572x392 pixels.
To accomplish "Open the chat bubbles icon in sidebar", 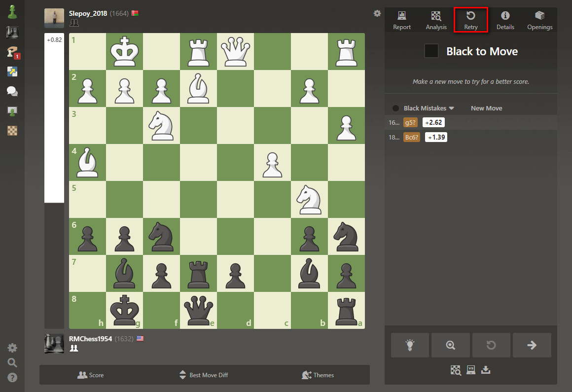I will 12,91.
